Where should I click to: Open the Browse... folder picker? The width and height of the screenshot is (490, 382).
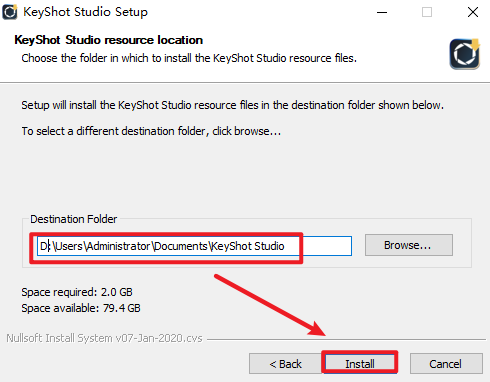(409, 245)
